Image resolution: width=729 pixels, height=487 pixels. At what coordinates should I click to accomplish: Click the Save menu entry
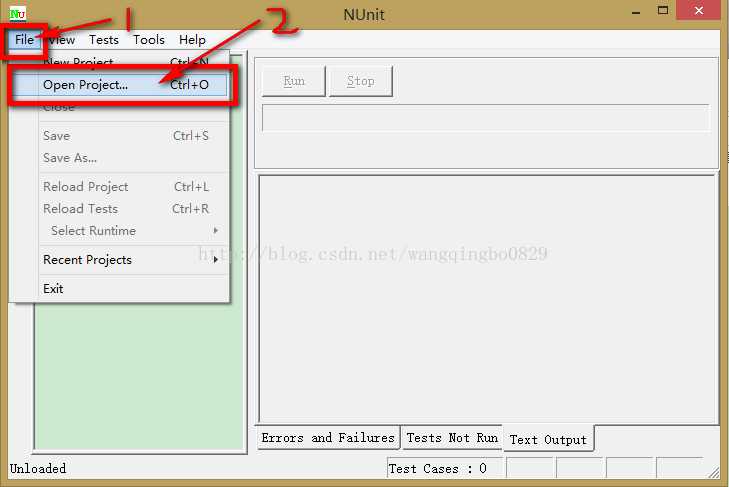120,136
